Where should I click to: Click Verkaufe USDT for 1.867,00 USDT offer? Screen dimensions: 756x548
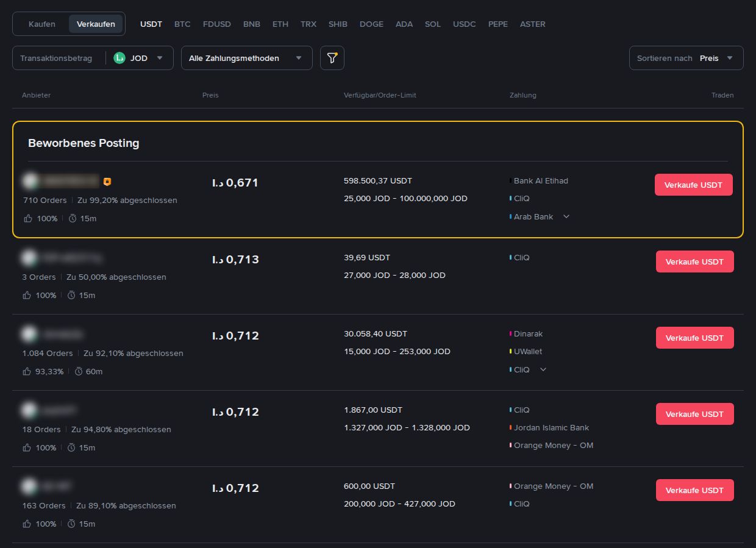pyautogui.click(x=695, y=414)
